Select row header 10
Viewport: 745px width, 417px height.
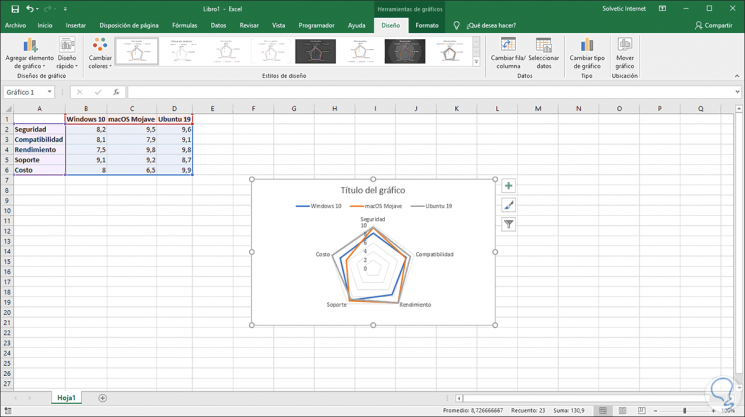coord(7,210)
